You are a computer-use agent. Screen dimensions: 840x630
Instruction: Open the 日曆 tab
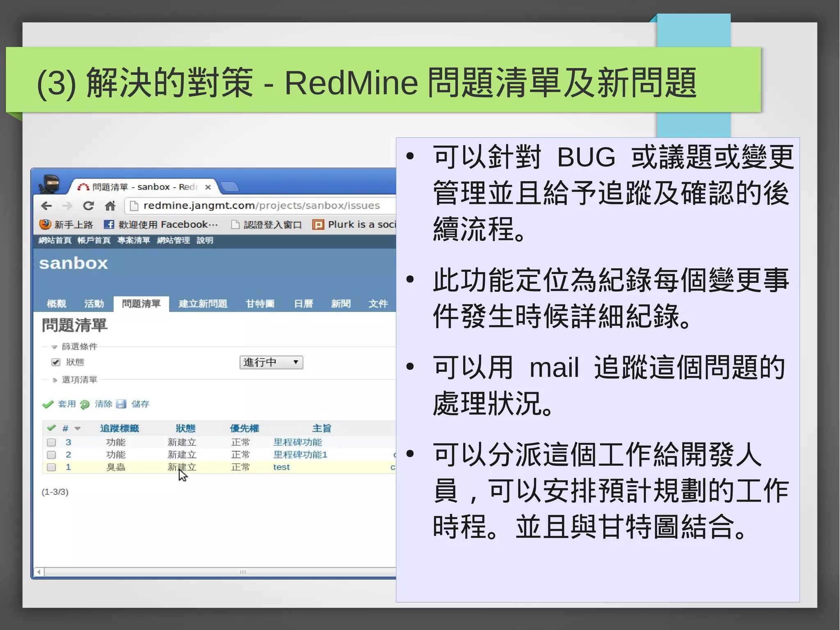click(304, 304)
